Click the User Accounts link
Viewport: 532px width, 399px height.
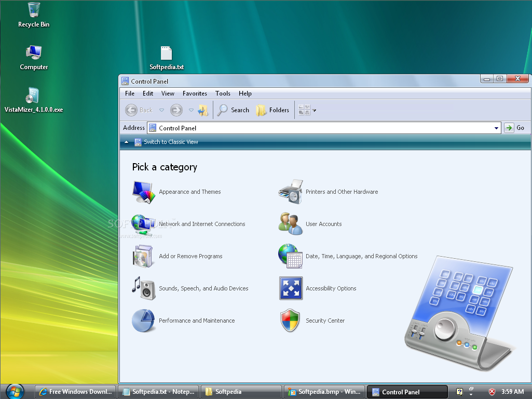point(324,224)
